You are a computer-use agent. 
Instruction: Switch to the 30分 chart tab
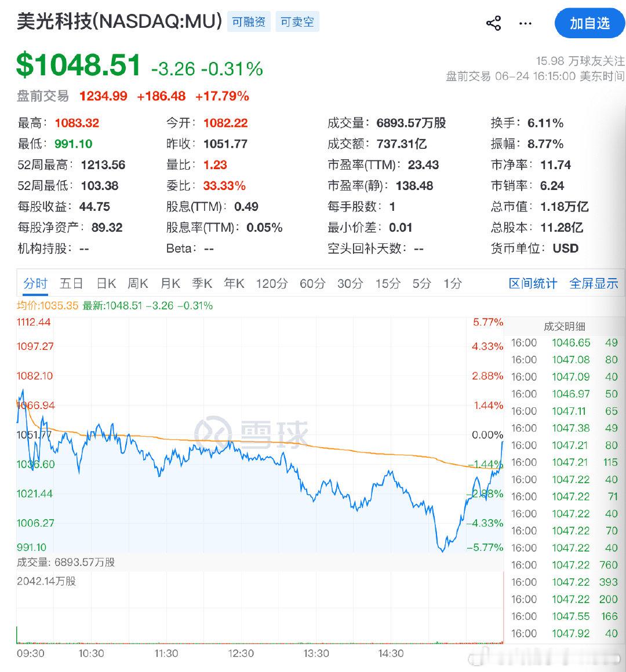point(350,283)
